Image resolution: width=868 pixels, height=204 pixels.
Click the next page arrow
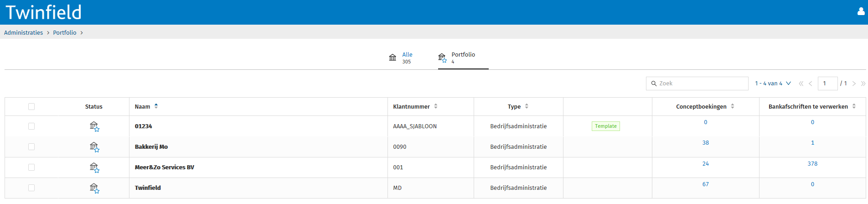pyautogui.click(x=854, y=84)
